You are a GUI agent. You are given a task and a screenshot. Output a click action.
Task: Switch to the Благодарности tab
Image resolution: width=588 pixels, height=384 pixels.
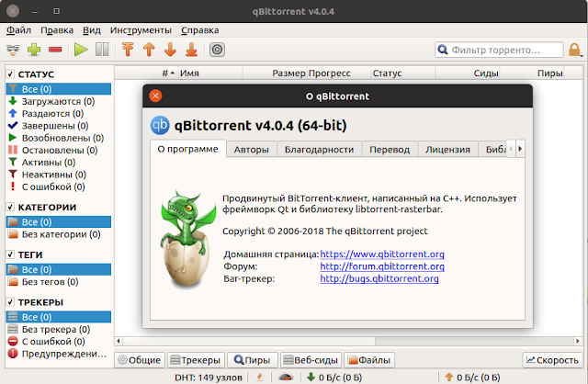click(x=319, y=149)
